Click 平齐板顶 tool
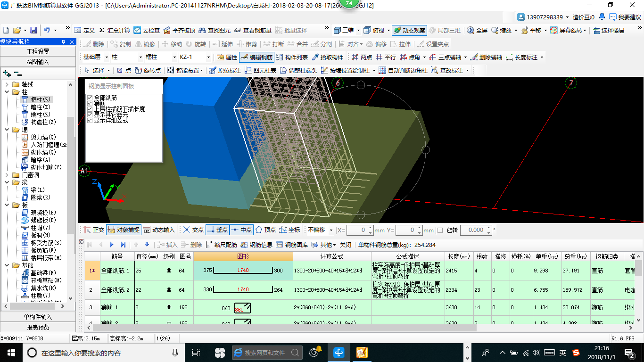Screen dimensions: 644x362 [x=179, y=30]
